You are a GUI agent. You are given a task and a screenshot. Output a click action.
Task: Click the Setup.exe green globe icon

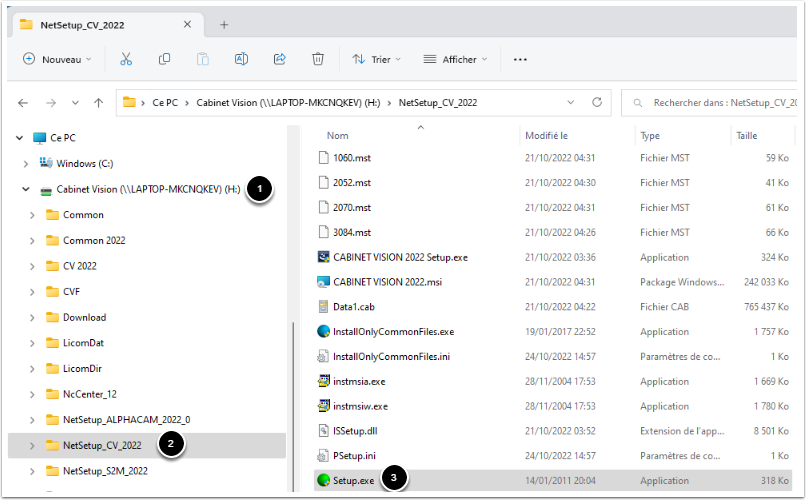pyautogui.click(x=323, y=480)
